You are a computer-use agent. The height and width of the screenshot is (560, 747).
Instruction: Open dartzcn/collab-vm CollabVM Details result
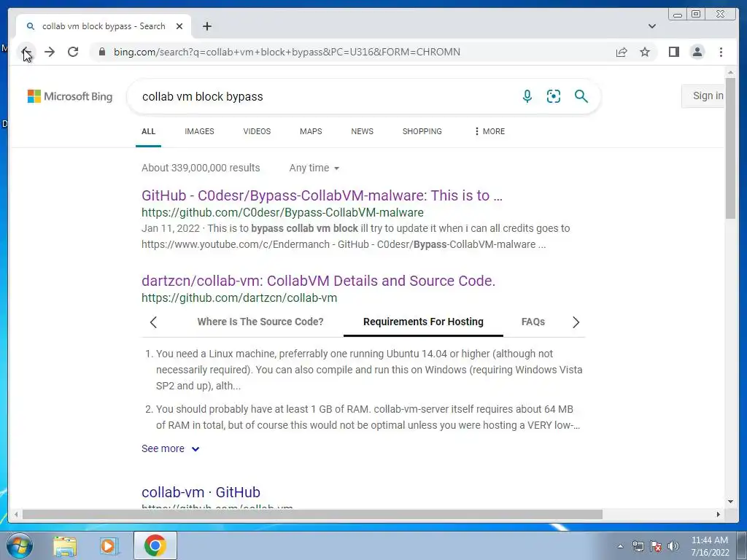318,281
